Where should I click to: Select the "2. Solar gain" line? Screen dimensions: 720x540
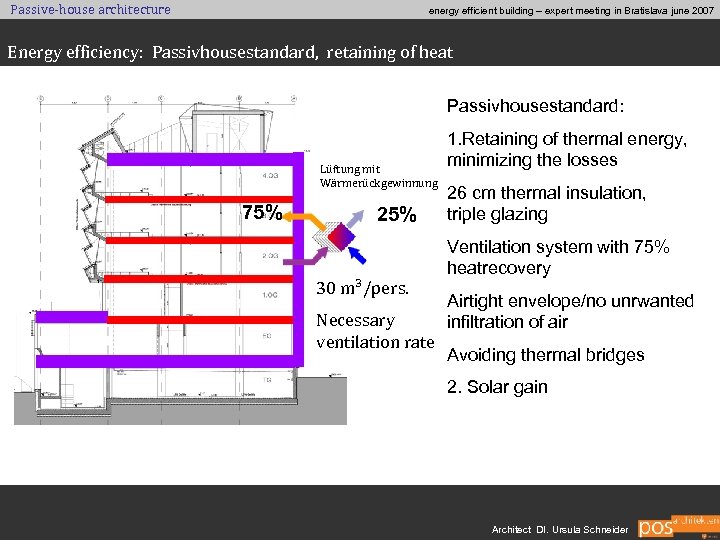pyautogui.click(x=497, y=387)
